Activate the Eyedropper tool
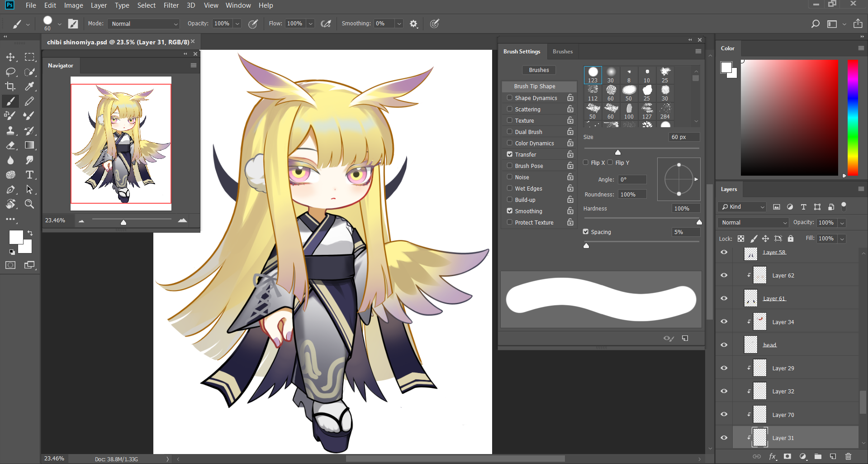Image resolution: width=868 pixels, height=464 pixels. pos(30,86)
